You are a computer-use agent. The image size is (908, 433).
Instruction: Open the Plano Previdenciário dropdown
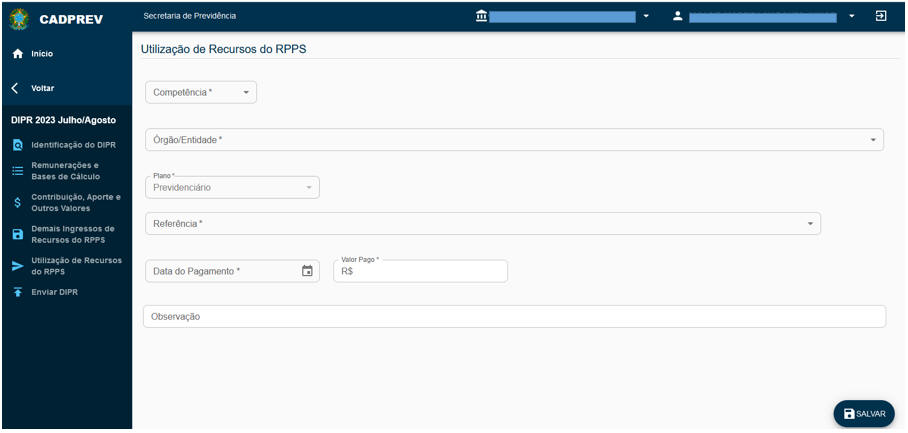click(x=308, y=187)
